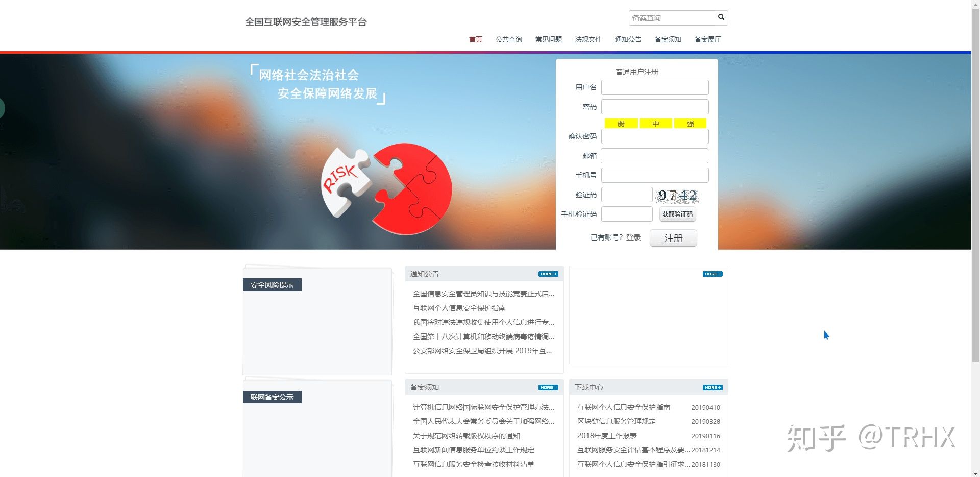The image size is (980, 477).
Task: Click the yellow 弱 password strength indicator
Action: coord(621,124)
